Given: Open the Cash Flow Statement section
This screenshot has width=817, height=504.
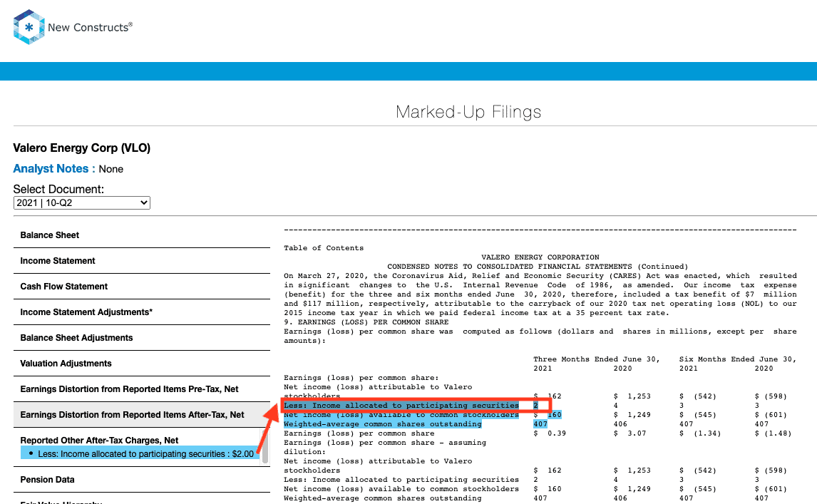Looking at the screenshot, I should tap(142, 286).
